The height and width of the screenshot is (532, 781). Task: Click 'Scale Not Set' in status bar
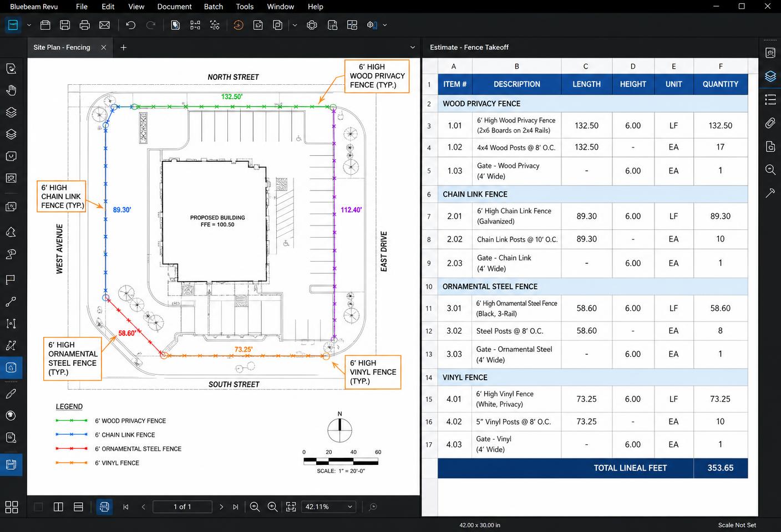737,525
